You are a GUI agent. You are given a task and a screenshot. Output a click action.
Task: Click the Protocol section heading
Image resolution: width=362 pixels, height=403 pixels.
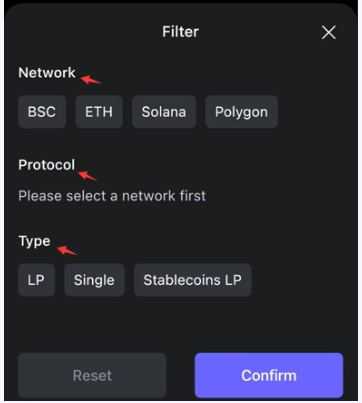[47, 165]
